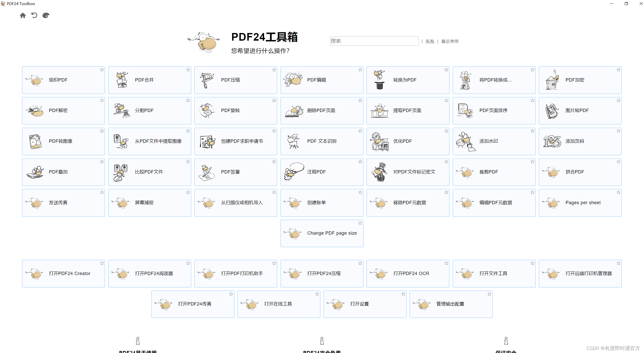Click the 所有 filter tab
Viewport: 644px width, 353px height.
(429, 41)
